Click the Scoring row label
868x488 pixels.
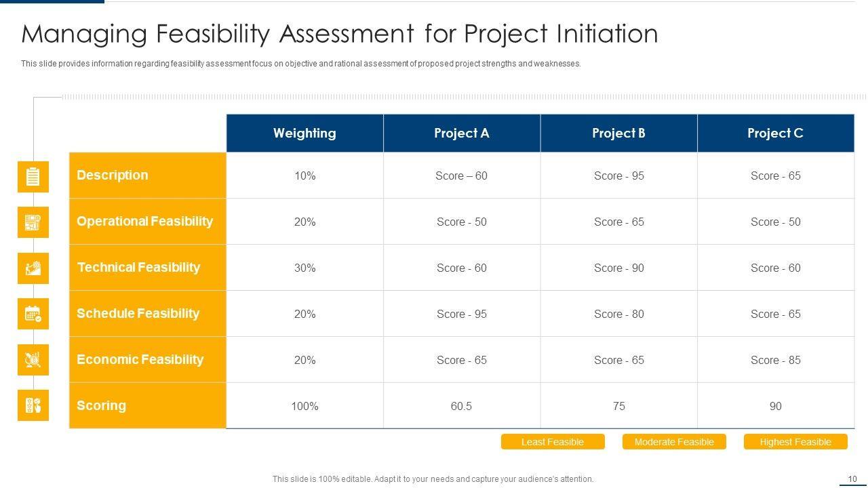[x=101, y=405]
